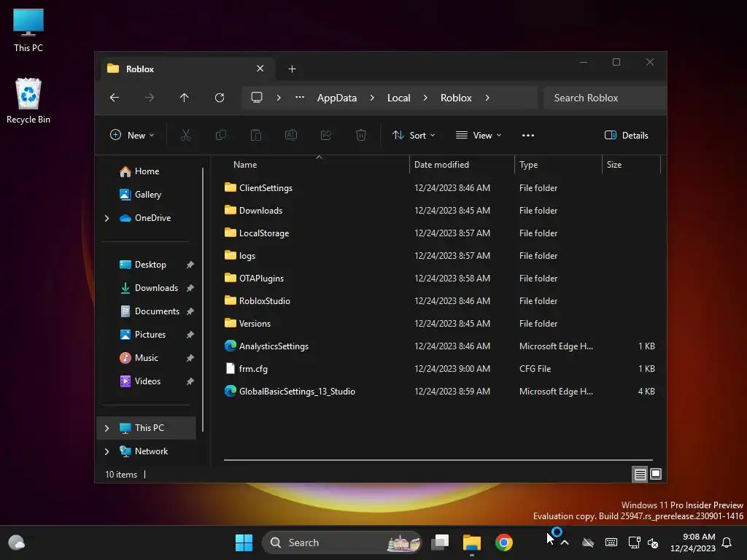Select the GlobalBasicSettings_13_Studio file
The height and width of the screenshot is (560, 747).
point(439,392)
